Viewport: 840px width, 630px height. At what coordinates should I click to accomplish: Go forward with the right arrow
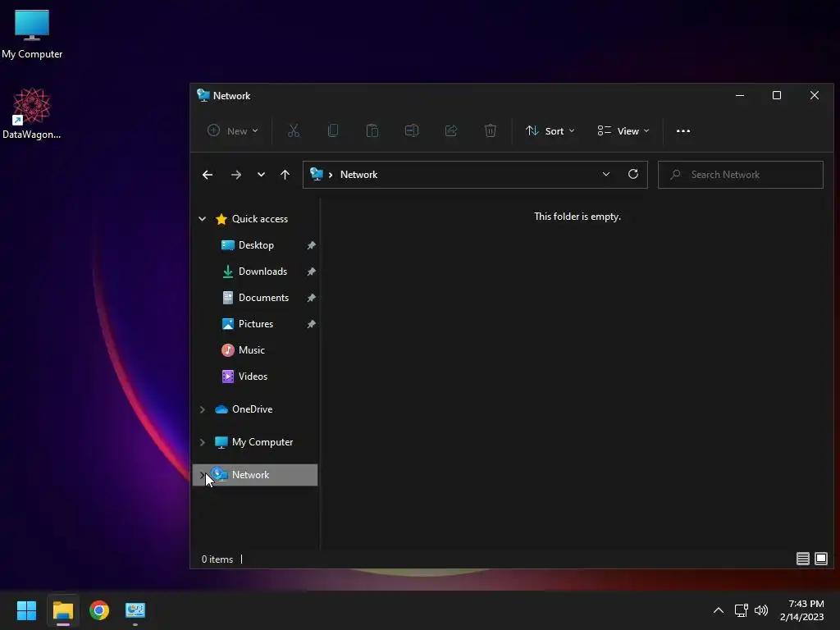click(x=235, y=175)
